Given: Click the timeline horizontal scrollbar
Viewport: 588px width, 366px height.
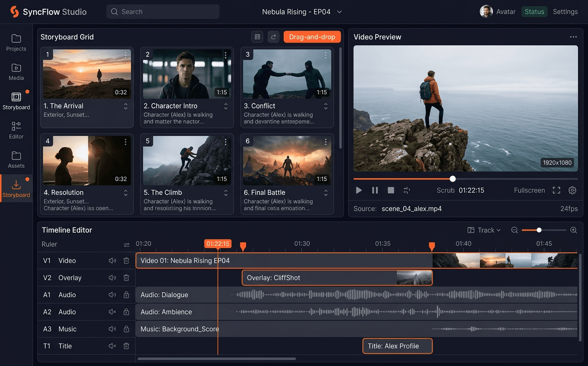Looking at the screenshot, I should pyautogui.click(x=217, y=358).
